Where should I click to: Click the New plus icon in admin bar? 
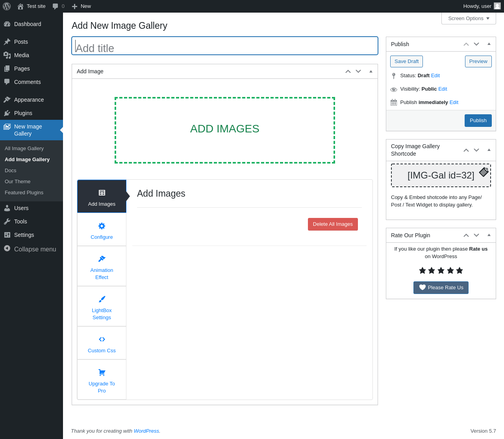(x=74, y=6)
